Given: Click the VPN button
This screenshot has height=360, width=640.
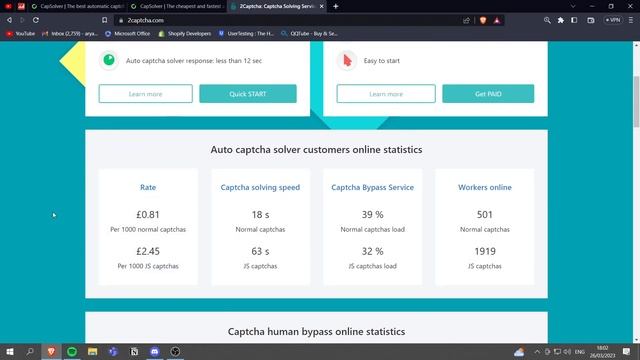Looking at the screenshot, I should (613, 20).
